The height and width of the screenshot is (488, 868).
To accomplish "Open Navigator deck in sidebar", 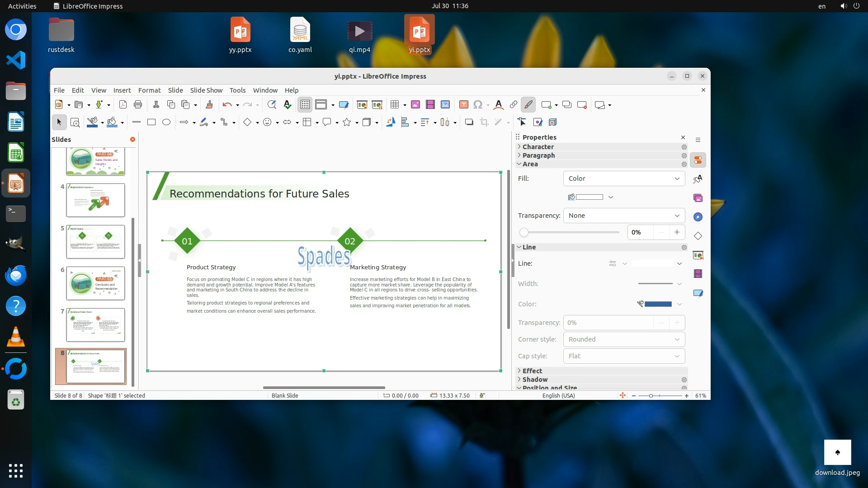I will (x=698, y=217).
